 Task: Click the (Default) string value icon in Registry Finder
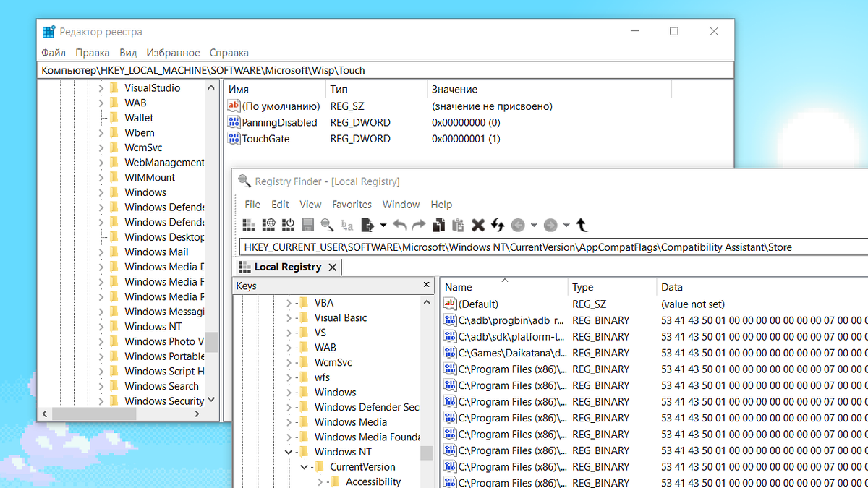point(450,304)
